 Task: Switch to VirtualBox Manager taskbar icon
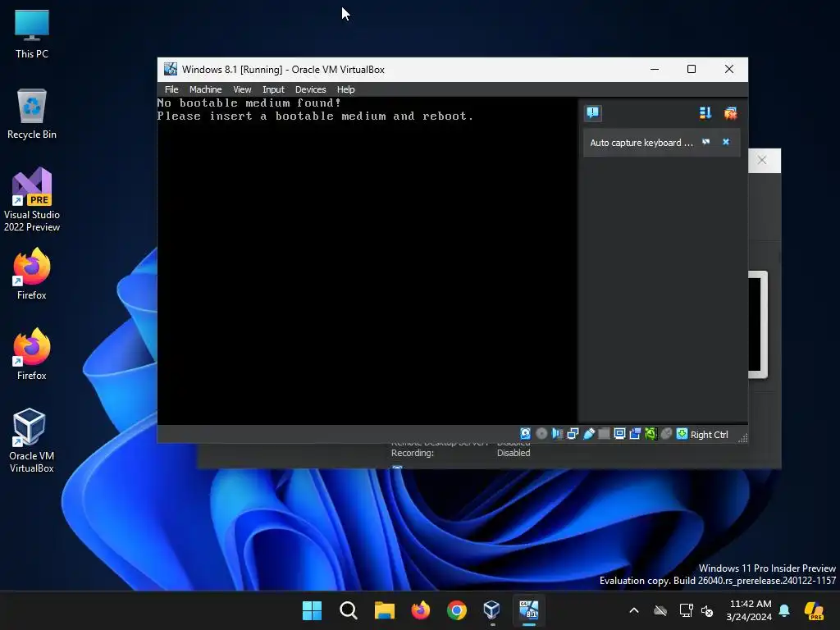click(492, 610)
